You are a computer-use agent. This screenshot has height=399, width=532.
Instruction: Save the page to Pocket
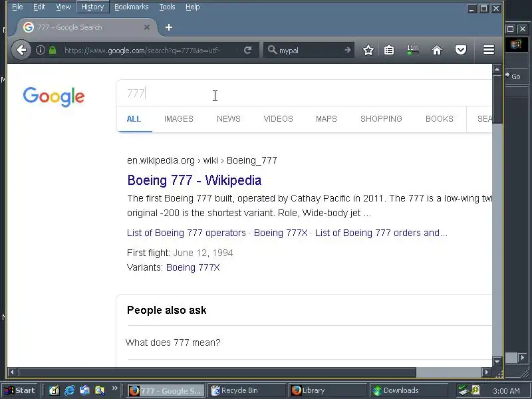click(460, 51)
